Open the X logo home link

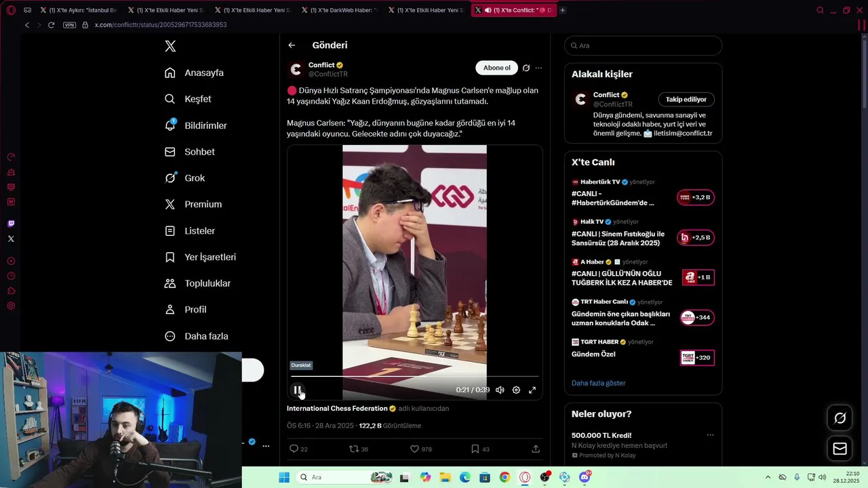coord(170,46)
